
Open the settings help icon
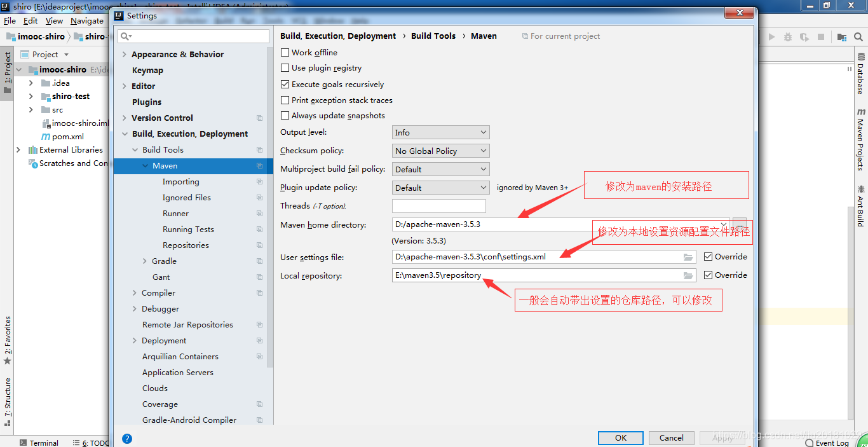(x=127, y=439)
